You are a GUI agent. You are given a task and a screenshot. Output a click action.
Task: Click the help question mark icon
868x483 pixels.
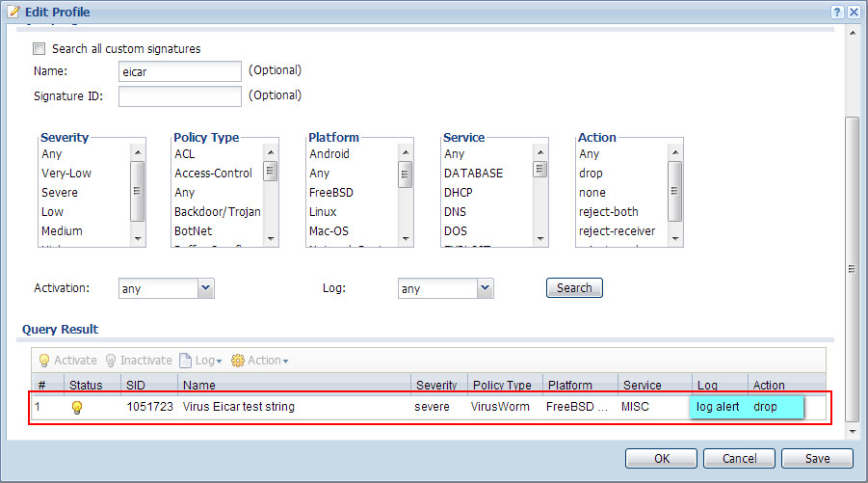point(837,10)
